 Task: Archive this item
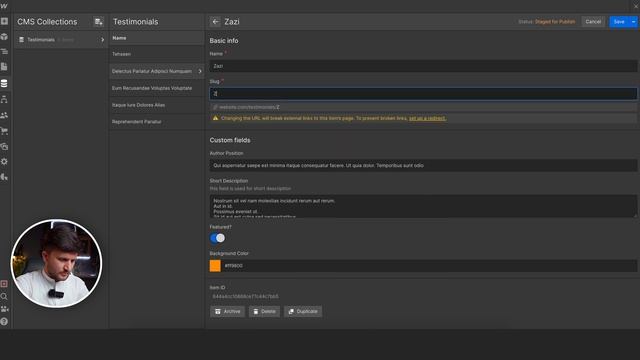pyautogui.click(x=227, y=311)
